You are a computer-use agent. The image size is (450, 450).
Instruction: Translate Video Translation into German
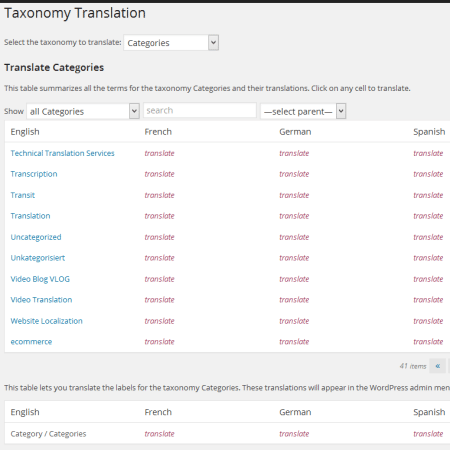(294, 300)
